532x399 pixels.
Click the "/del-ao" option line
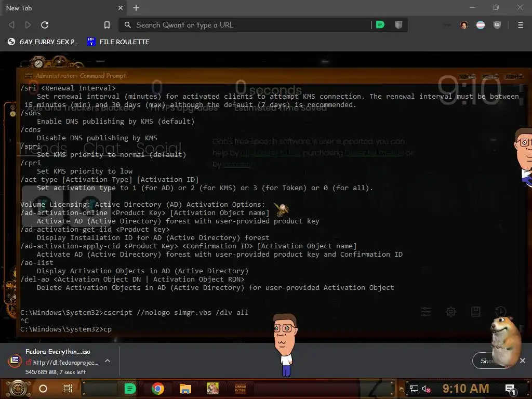pyautogui.click(x=132, y=279)
